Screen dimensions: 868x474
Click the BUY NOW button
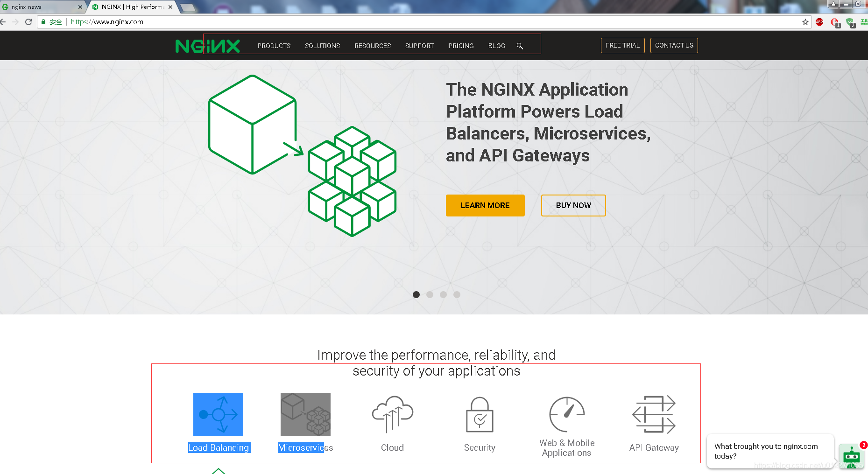click(x=573, y=205)
